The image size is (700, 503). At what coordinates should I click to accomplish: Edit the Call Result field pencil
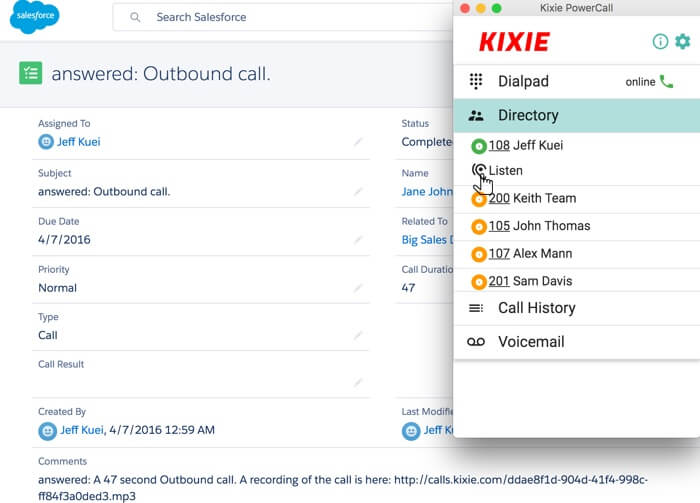[358, 382]
